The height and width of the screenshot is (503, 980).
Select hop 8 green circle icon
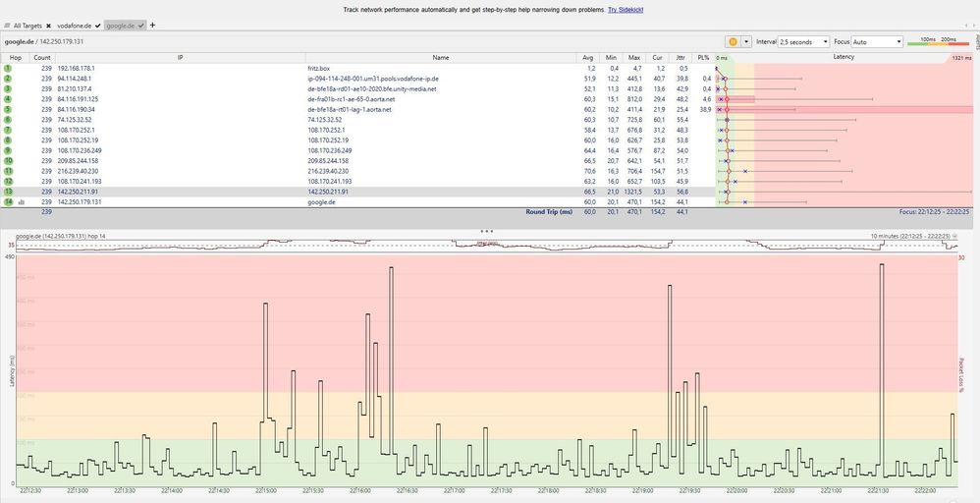(x=8, y=140)
